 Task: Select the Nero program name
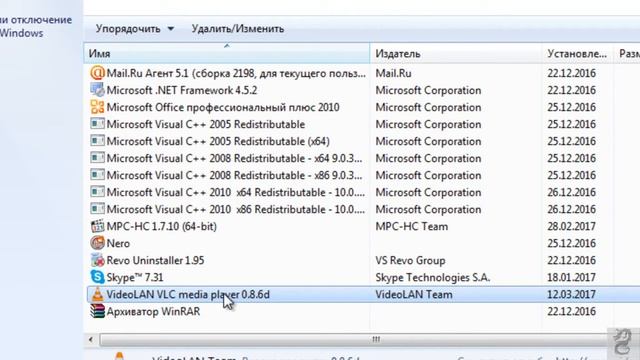pyautogui.click(x=118, y=243)
